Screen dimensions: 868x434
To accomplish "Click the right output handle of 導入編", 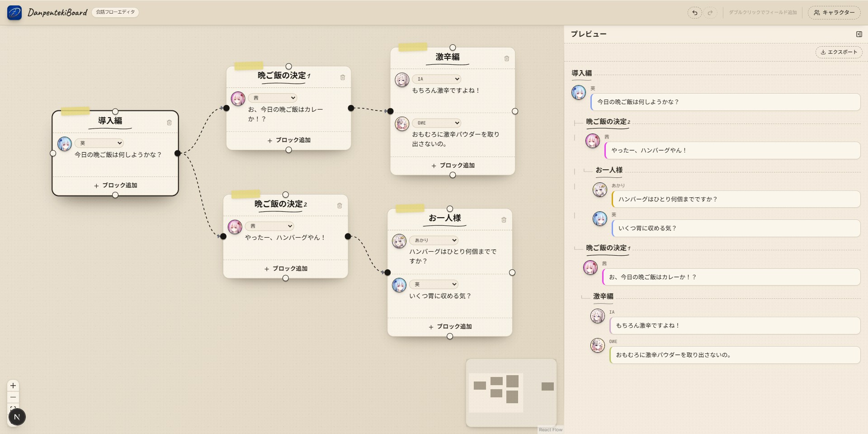I will [x=178, y=153].
